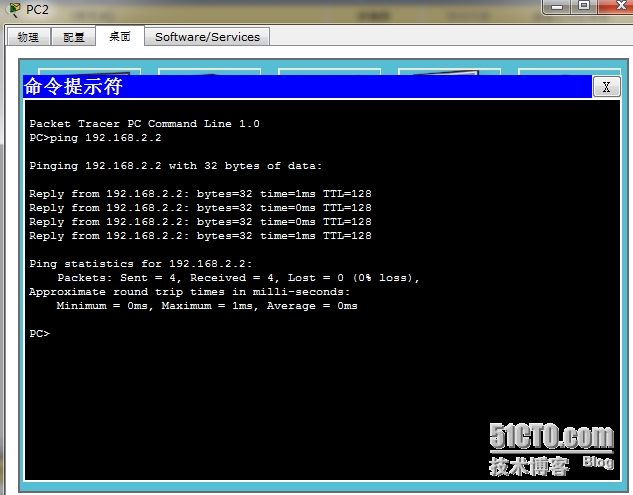The image size is (633, 495).
Task: Click the 命令提示符 title bar
Action: point(308,86)
